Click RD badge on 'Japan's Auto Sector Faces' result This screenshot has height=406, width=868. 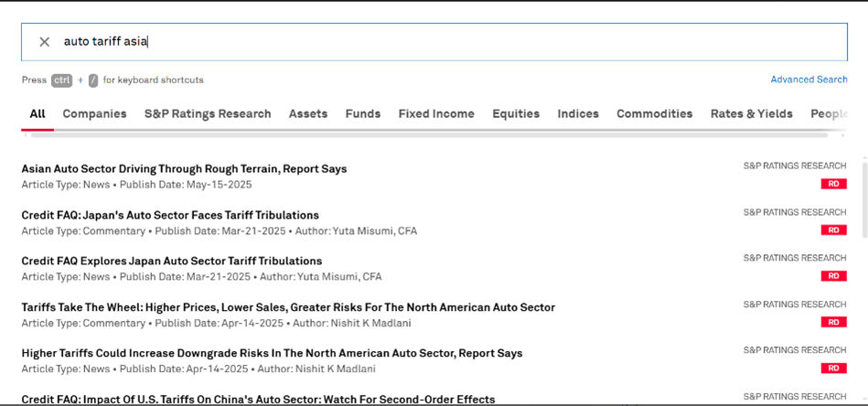coord(833,230)
